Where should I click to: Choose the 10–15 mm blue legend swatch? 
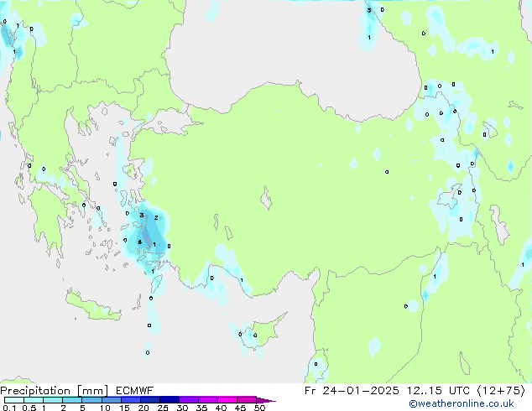[x=111, y=400]
